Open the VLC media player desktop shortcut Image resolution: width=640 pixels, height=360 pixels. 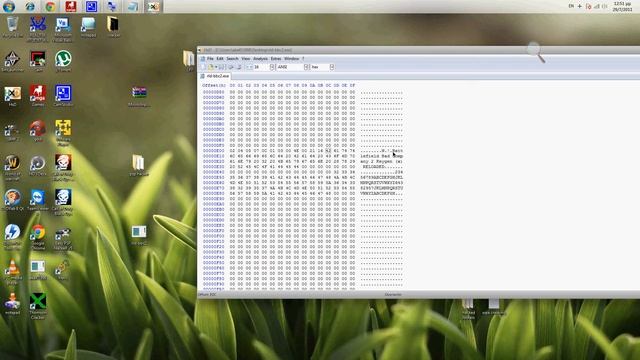click(x=12, y=271)
